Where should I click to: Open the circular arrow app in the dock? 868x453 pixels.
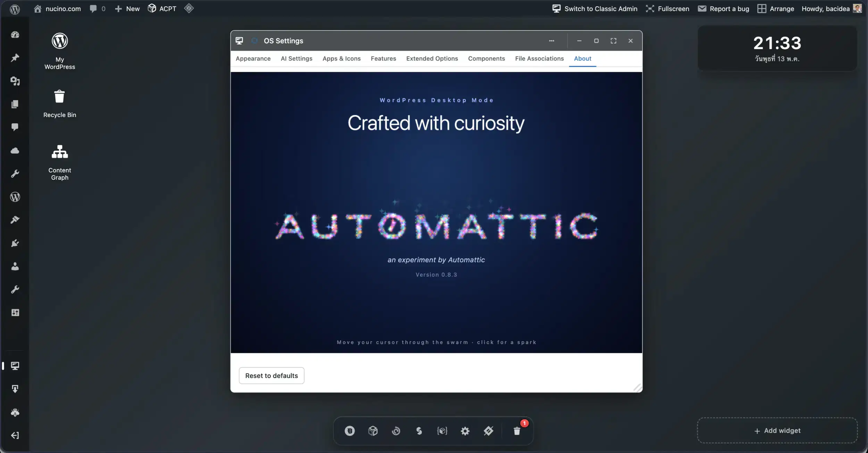tap(396, 431)
